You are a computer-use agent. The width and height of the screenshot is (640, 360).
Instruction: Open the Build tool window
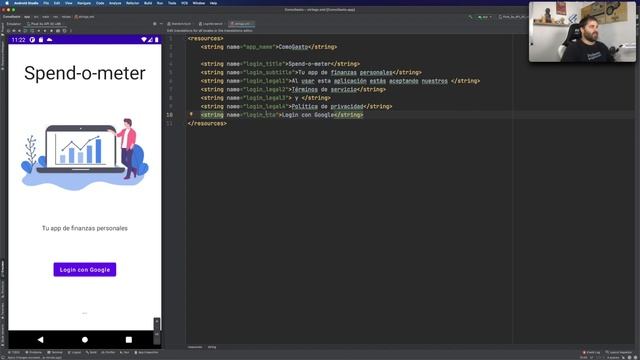tap(91, 352)
